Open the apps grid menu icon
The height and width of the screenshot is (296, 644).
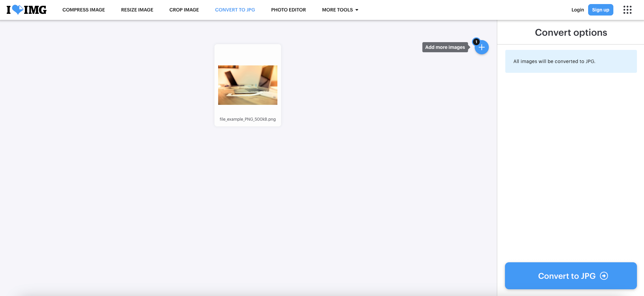click(x=627, y=10)
